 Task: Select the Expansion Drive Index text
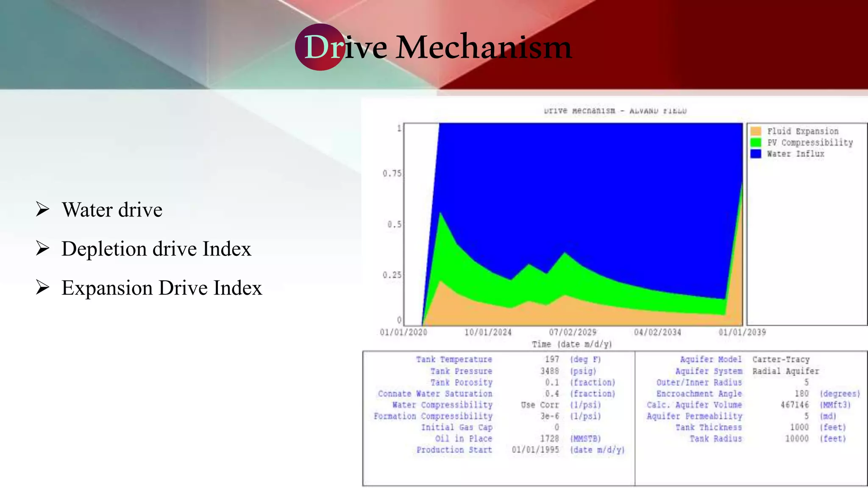[162, 288]
